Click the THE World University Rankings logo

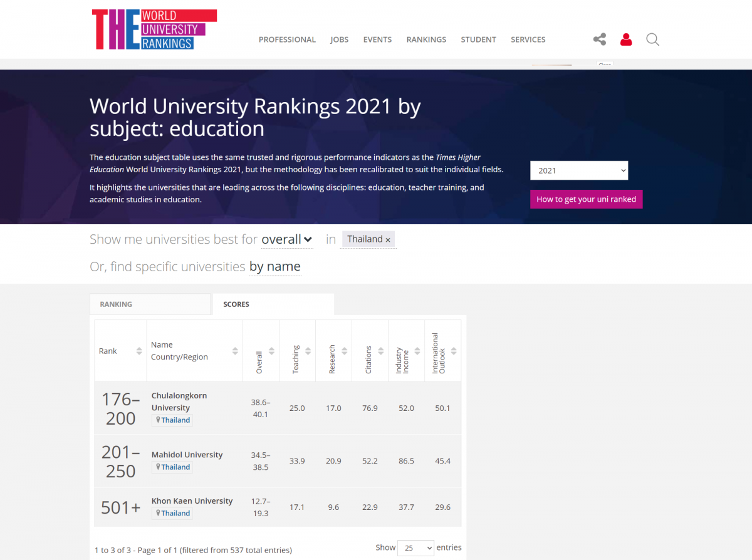pyautogui.click(x=154, y=29)
